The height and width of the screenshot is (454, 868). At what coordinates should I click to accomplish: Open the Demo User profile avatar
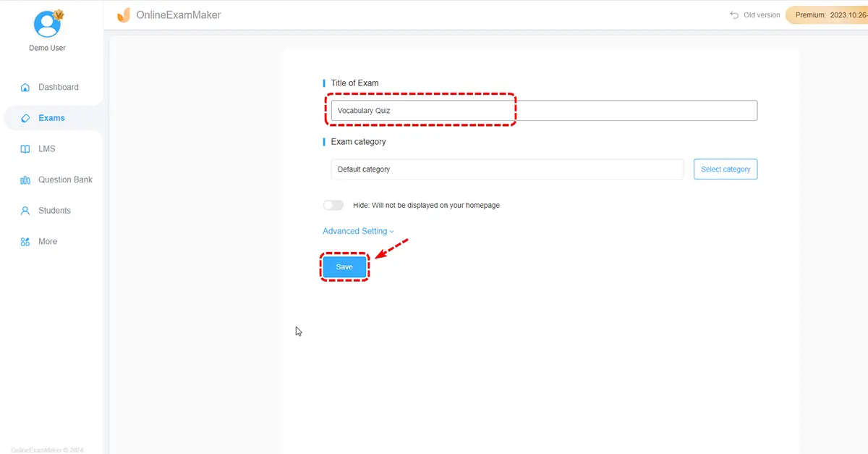(48, 24)
